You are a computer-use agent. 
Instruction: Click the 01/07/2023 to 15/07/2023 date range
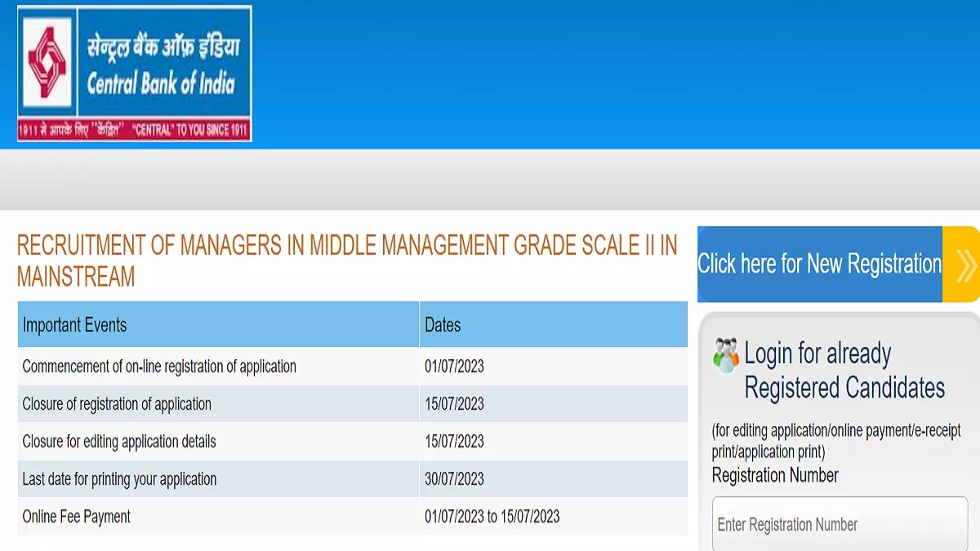(x=492, y=517)
